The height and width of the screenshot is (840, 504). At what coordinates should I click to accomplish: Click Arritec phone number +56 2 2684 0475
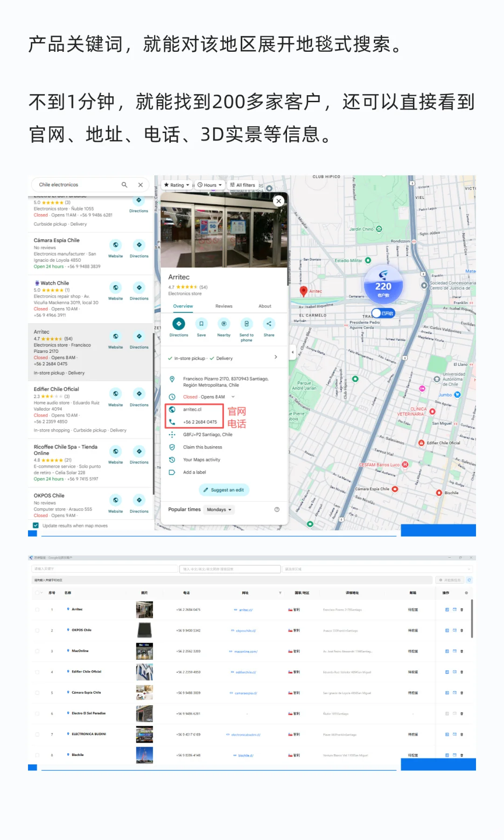200,422
